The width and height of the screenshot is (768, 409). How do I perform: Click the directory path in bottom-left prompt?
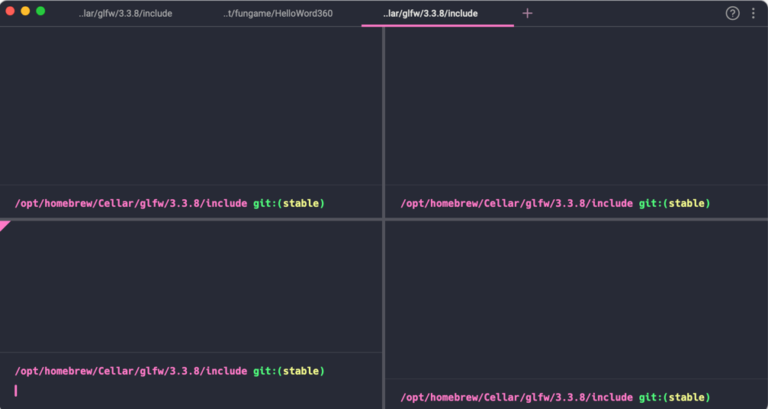click(130, 371)
